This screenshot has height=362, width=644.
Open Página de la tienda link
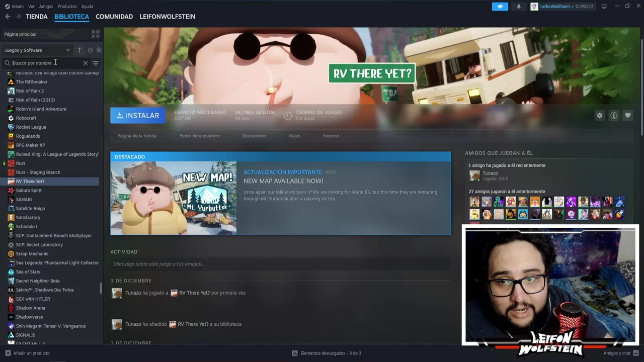(137, 136)
